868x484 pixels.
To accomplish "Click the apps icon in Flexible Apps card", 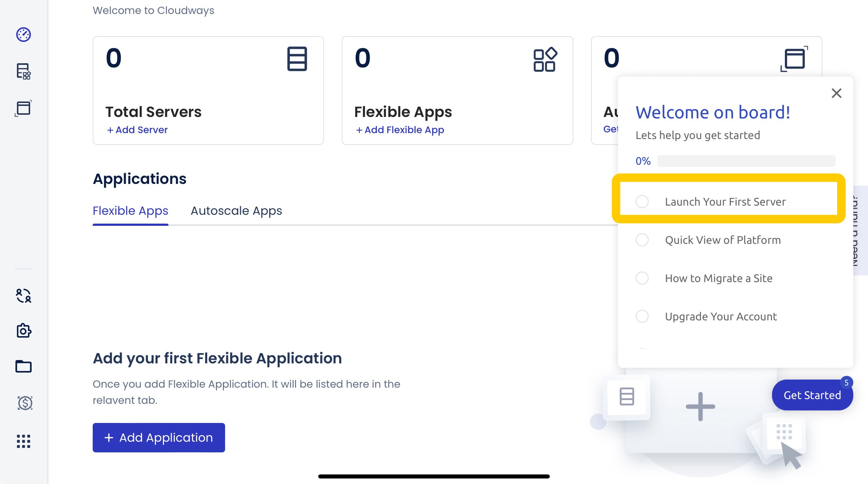I will 545,59.
